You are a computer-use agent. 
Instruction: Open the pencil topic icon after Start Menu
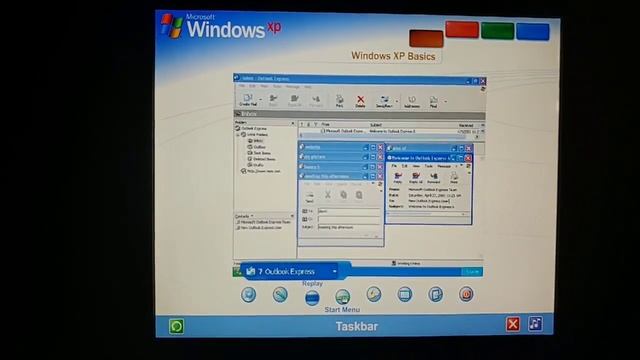(x=373, y=294)
